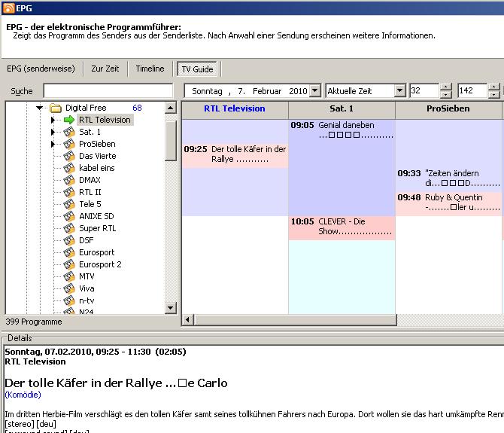Viewport: 504px width, 433px height.
Task: Switch to the Zur Zeit tab
Action: (105, 69)
